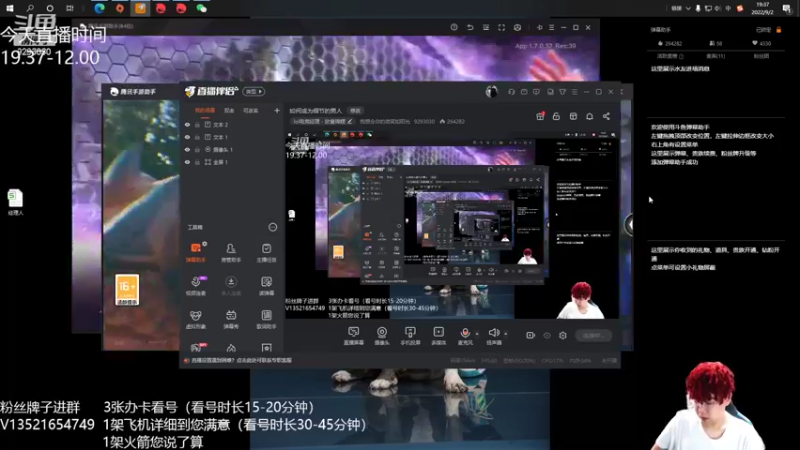Toggle visibility of 摄像头 1 source
Screen dimensions: 800x450
(x=187, y=149)
